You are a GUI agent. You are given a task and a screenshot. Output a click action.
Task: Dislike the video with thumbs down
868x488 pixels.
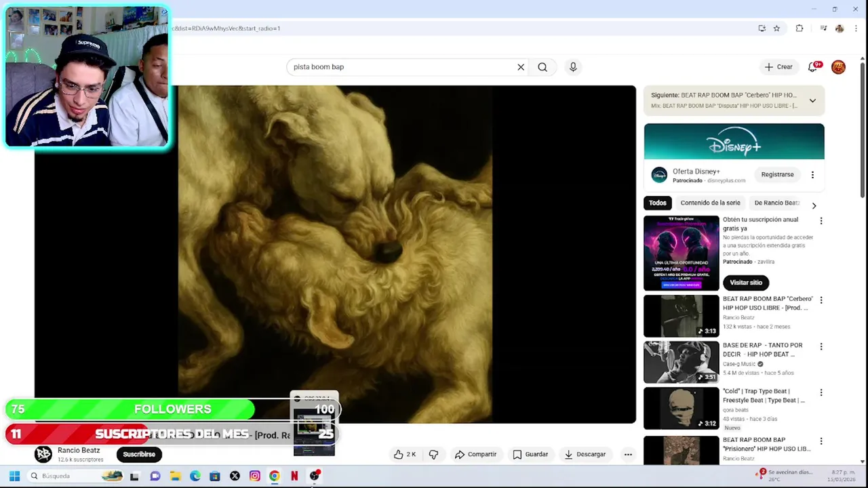433,454
